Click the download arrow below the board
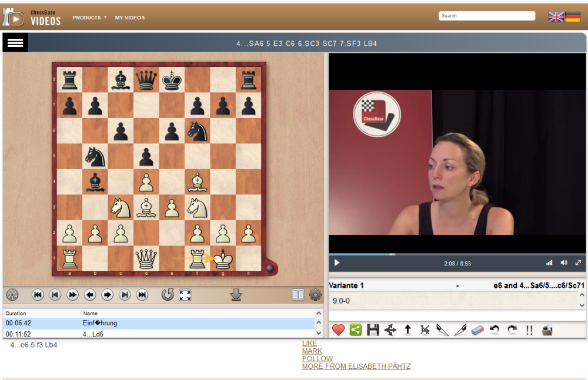Image resolution: width=588 pixels, height=380 pixels. point(236,295)
